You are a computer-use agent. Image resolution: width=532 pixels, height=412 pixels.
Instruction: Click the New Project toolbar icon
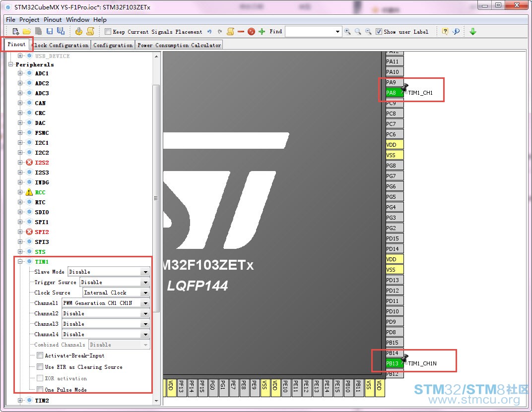pos(15,32)
